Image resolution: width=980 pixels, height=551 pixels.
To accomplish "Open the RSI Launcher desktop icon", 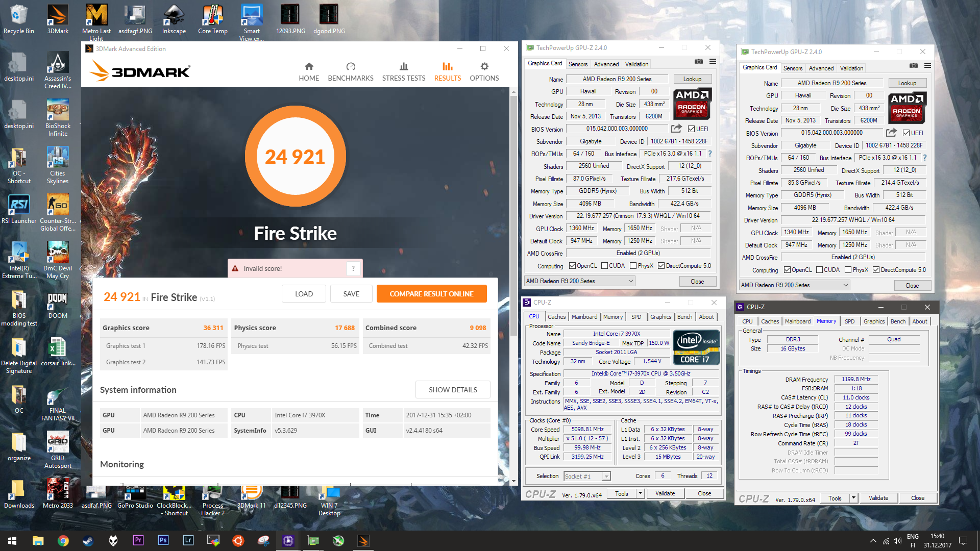I will tap(19, 210).
